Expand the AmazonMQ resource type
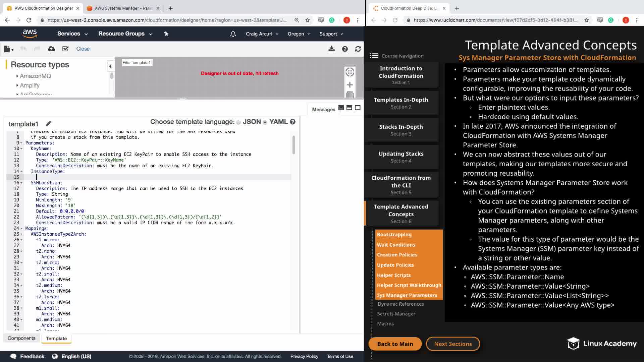Image resolution: width=644 pixels, height=362 pixels. coord(35,76)
